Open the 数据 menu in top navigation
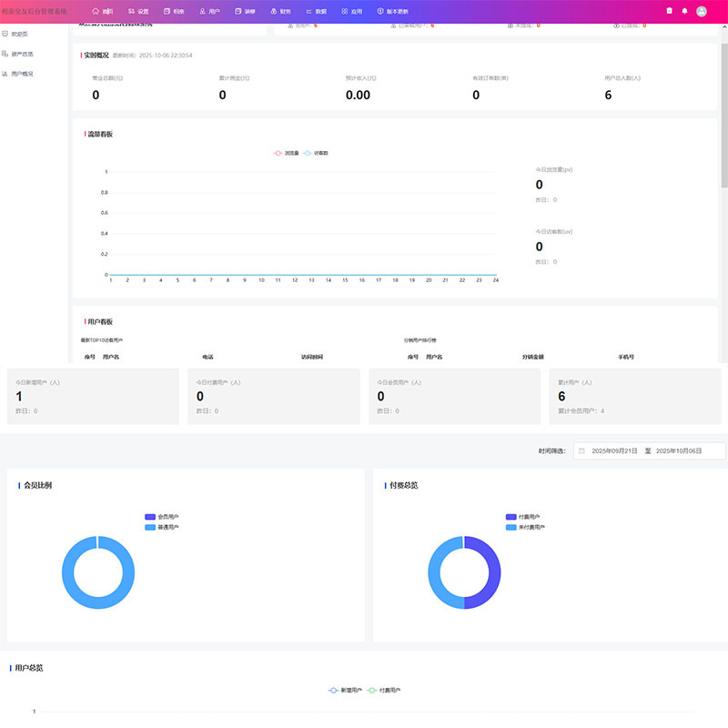This screenshot has width=728, height=728. click(316, 11)
